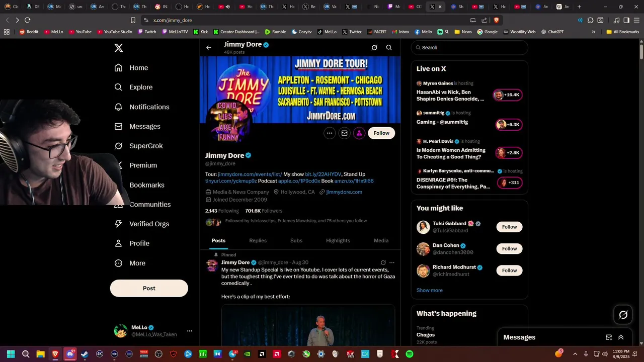Click the Brave Shields lion icon
This screenshot has width=644, height=362.
pos(496,20)
